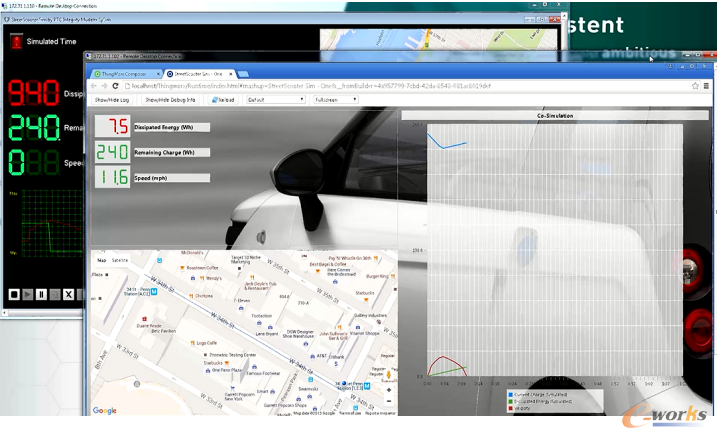The image size is (717, 438).
Task: Click the small graph in the Modeler window
Action: (52, 222)
